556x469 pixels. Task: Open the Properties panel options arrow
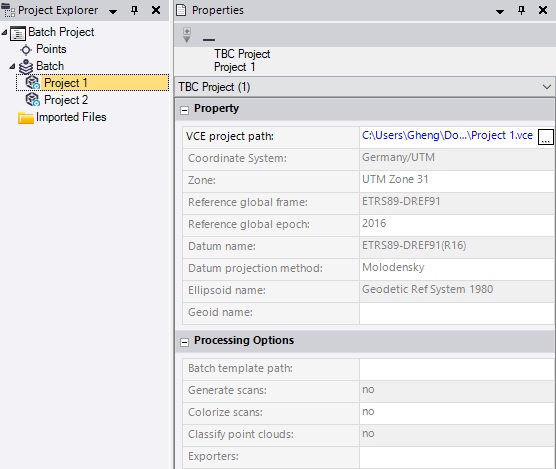coord(500,12)
